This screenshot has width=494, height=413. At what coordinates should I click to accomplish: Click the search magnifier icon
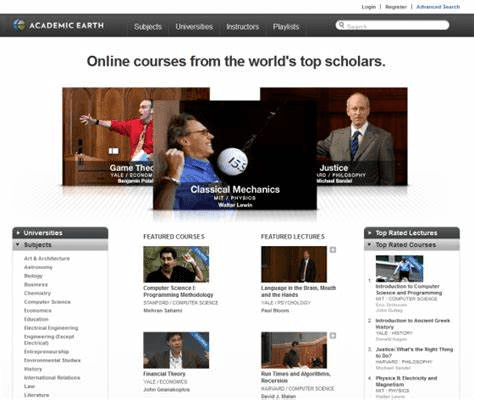[341, 25]
